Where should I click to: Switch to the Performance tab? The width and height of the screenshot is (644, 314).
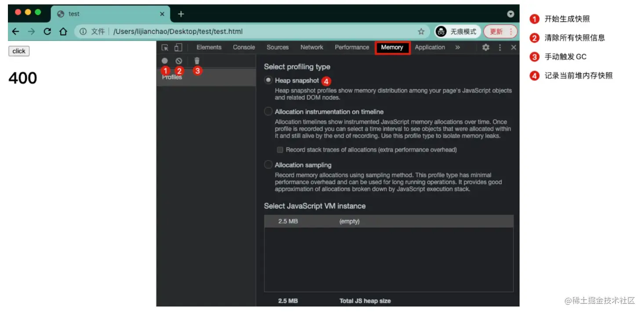click(x=352, y=47)
